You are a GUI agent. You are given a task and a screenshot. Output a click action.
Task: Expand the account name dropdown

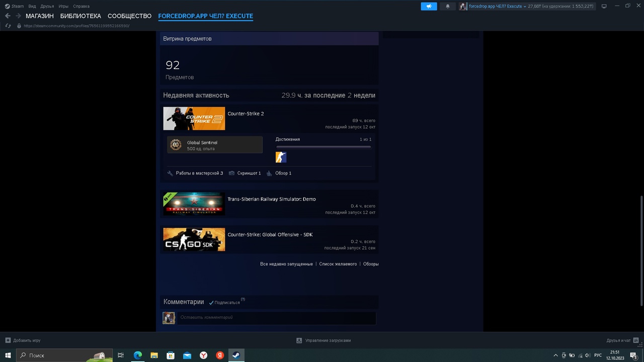(525, 7)
